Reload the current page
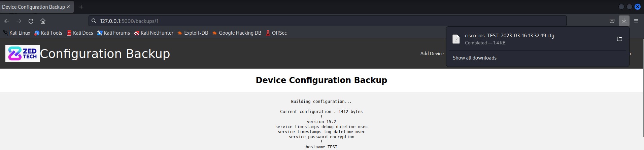This screenshot has height=150, width=644. pyautogui.click(x=31, y=21)
